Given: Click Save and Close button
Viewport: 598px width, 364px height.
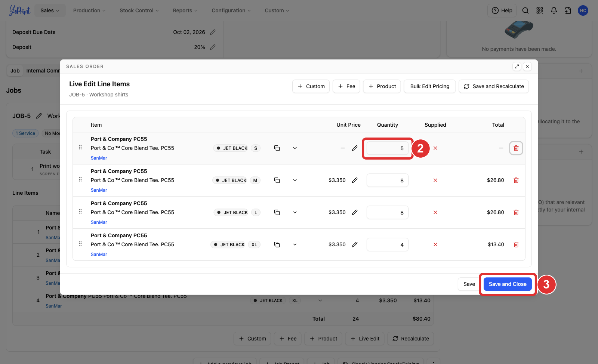Looking at the screenshot, I should coord(508,284).
